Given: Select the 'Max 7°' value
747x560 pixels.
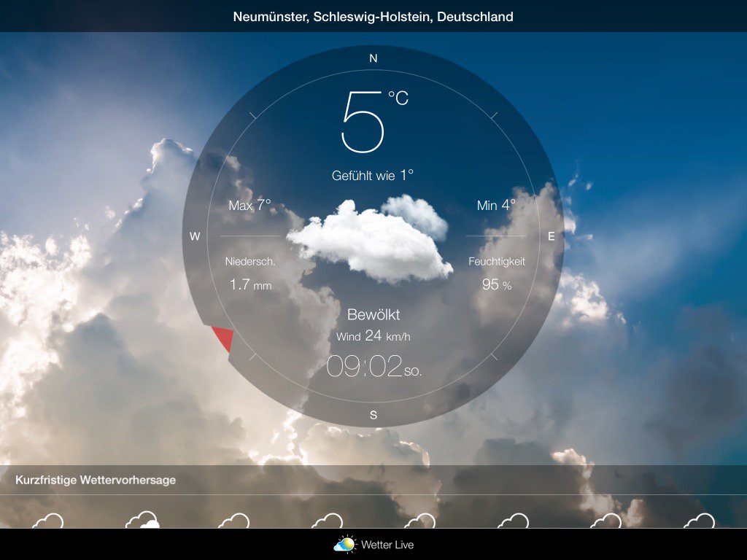Looking at the screenshot, I should 249,205.
